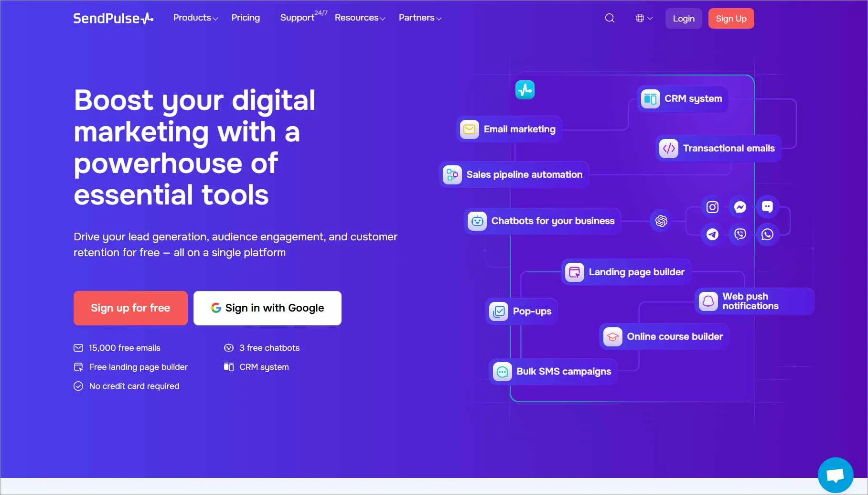Image resolution: width=868 pixels, height=495 pixels.
Task: Open the Email marketing feature
Action: point(509,129)
